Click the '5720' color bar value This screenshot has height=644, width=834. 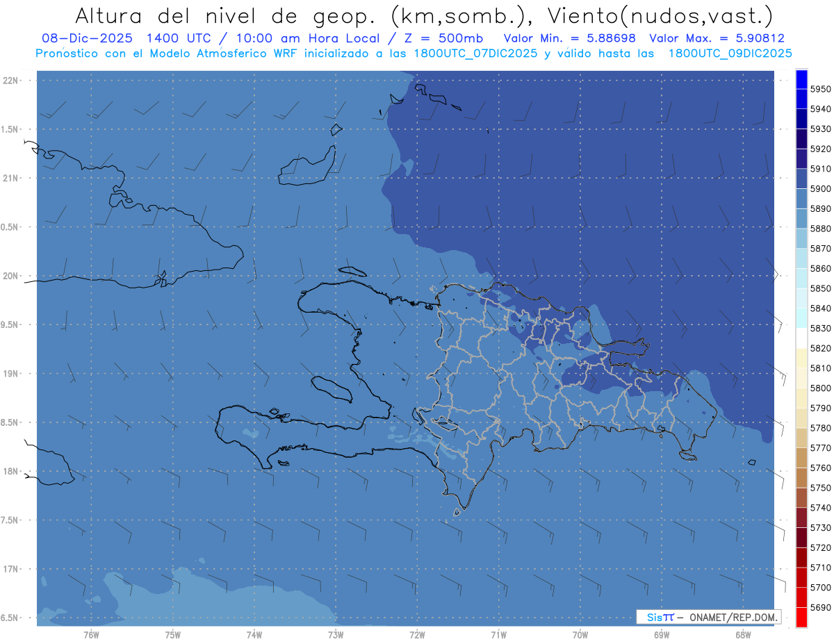pos(820,547)
